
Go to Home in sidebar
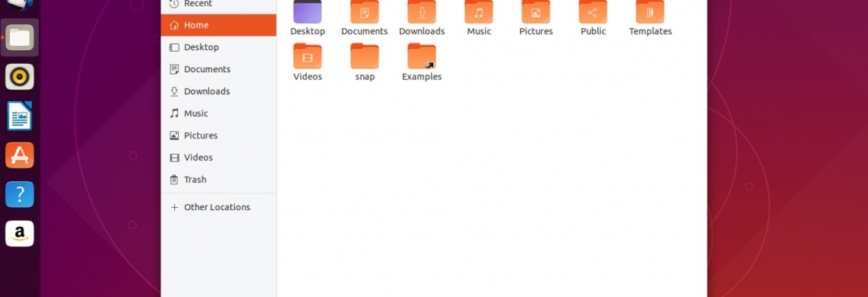(x=219, y=25)
